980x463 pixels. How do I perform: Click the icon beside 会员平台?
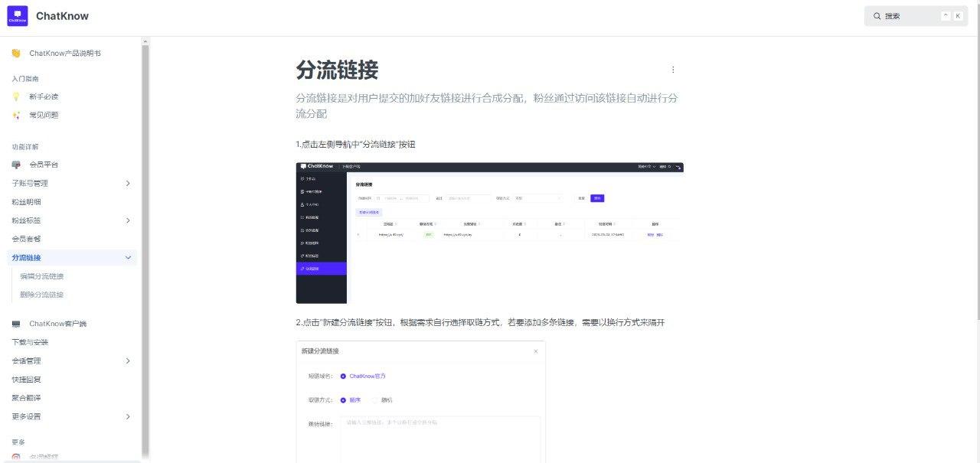pyautogui.click(x=16, y=165)
